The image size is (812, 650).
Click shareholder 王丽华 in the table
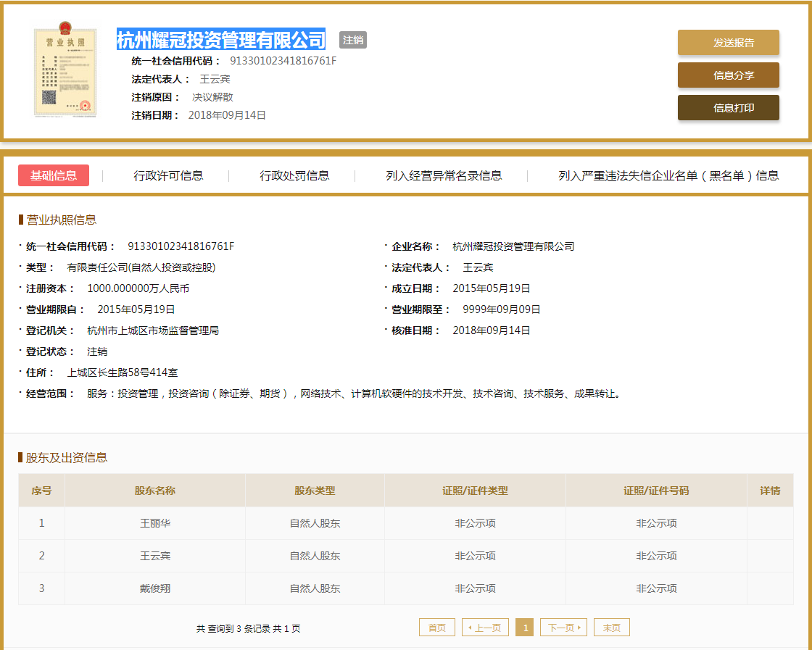pos(155,523)
